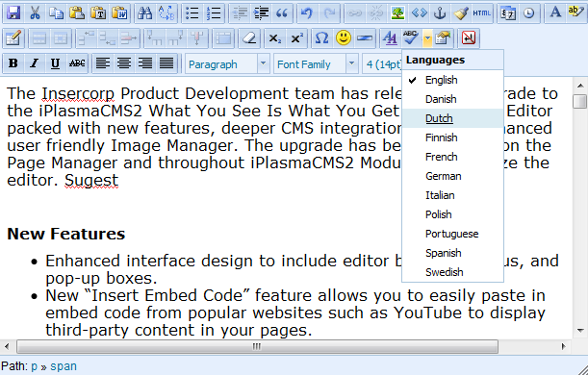Center align the text
Image resolution: width=588 pixels, height=375 pixels.
(x=124, y=63)
